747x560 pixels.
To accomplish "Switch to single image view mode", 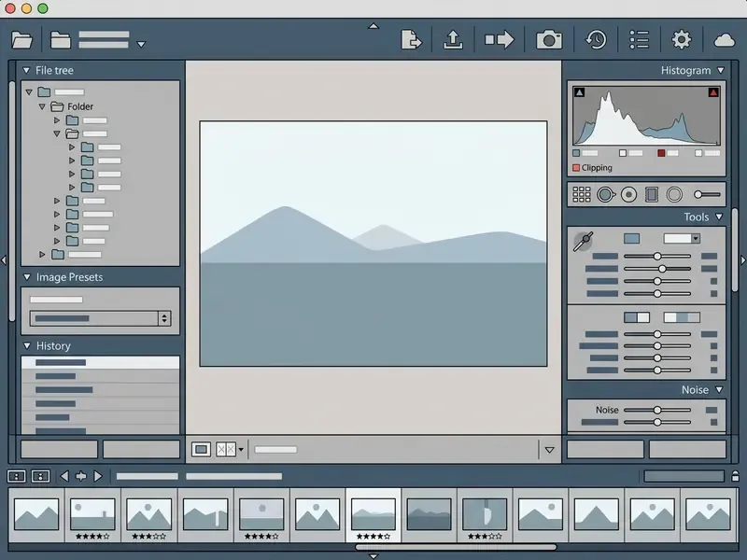I will click(x=201, y=450).
